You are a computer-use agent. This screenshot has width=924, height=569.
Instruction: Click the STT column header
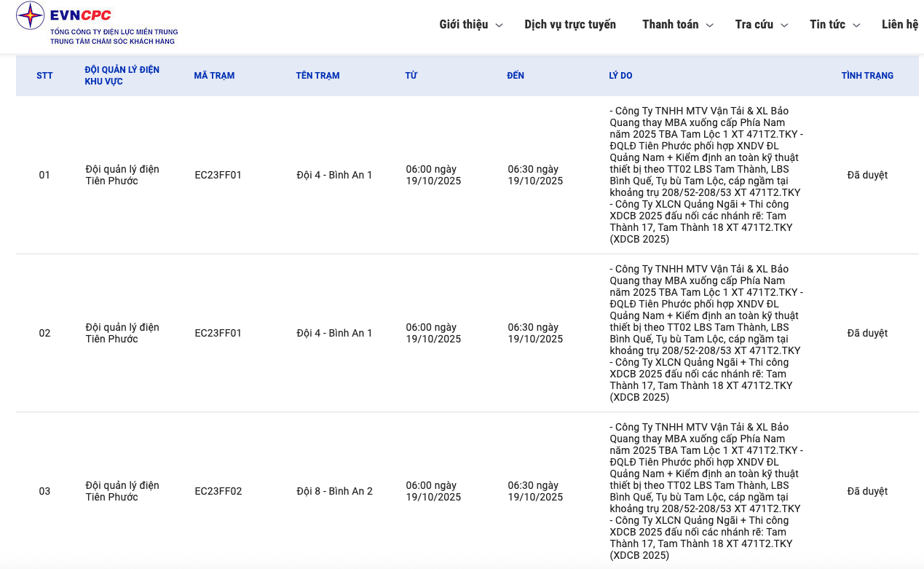tap(44, 76)
